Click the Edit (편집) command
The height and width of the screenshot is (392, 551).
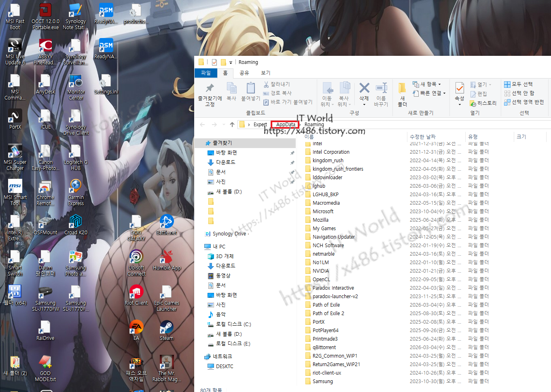(479, 94)
